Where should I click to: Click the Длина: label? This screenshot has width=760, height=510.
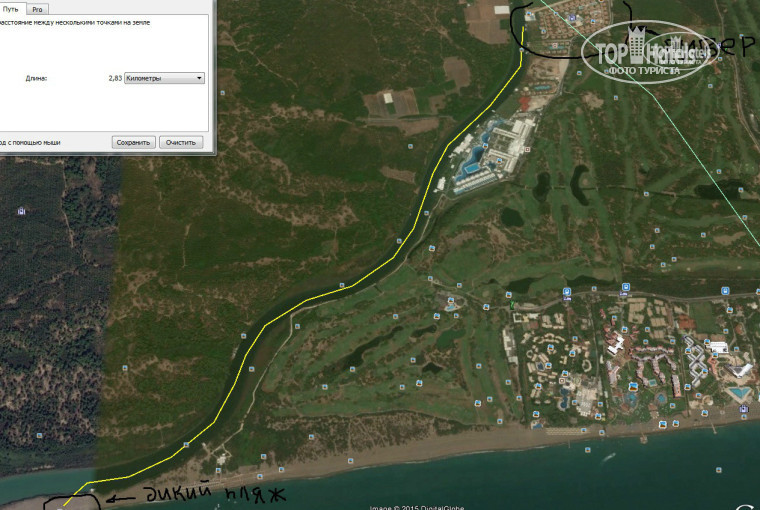coord(36,78)
